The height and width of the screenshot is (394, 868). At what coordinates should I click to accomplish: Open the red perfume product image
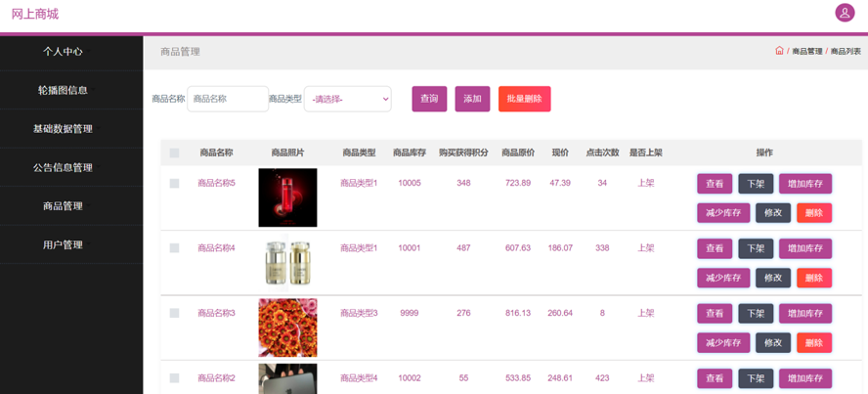click(x=287, y=197)
